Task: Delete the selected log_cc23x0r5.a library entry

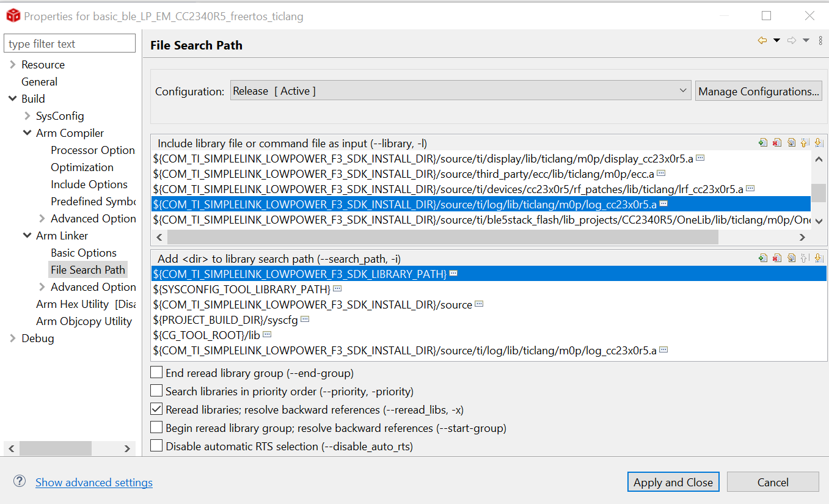Action: [x=776, y=142]
